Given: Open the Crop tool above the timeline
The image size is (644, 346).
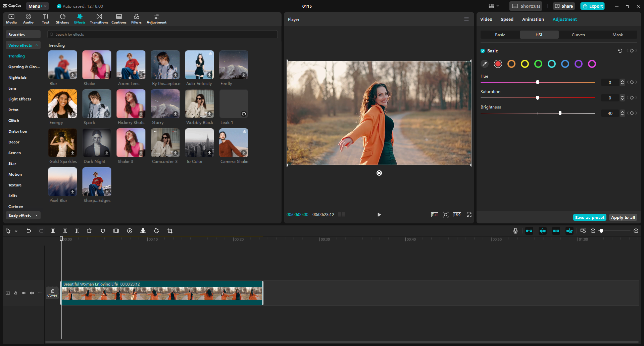Looking at the screenshot, I should click(170, 231).
